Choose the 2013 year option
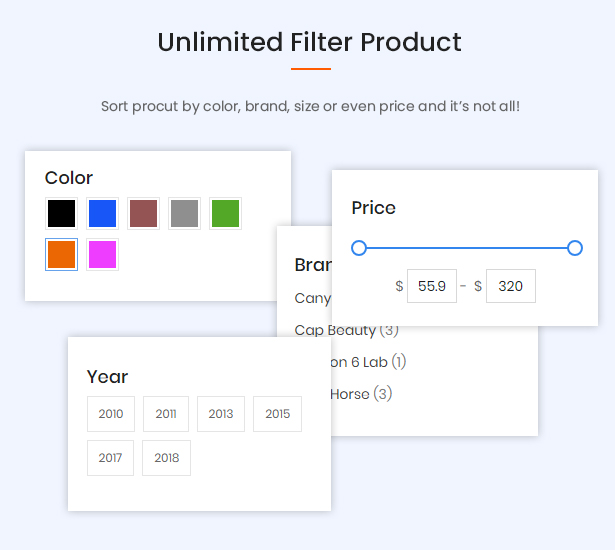This screenshot has width=615, height=550. (x=221, y=414)
